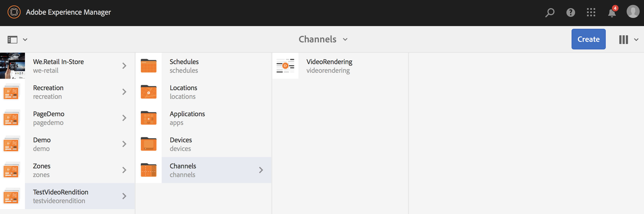Open the notifications bell icon

[x=612, y=12]
